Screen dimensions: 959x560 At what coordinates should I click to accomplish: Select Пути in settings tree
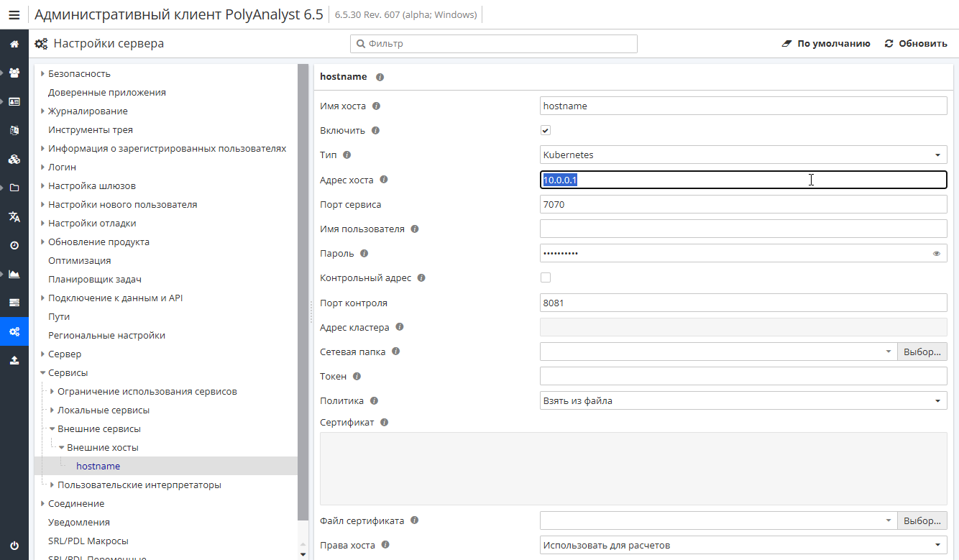(59, 316)
